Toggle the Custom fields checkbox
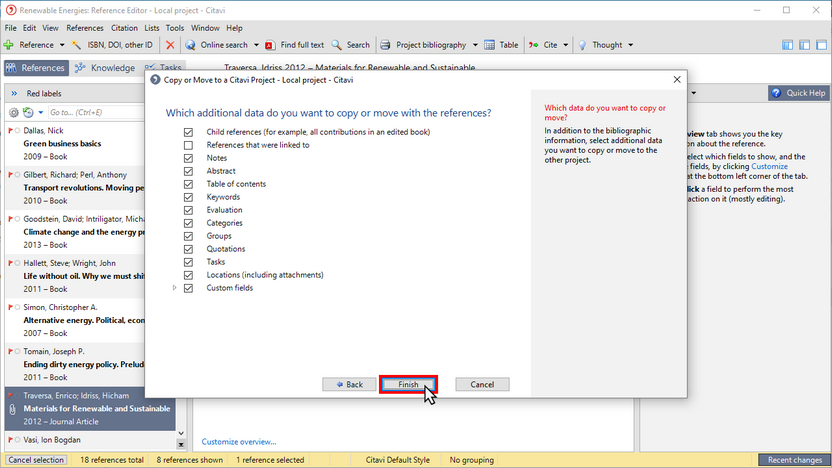The image size is (832, 468). pos(188,288)
